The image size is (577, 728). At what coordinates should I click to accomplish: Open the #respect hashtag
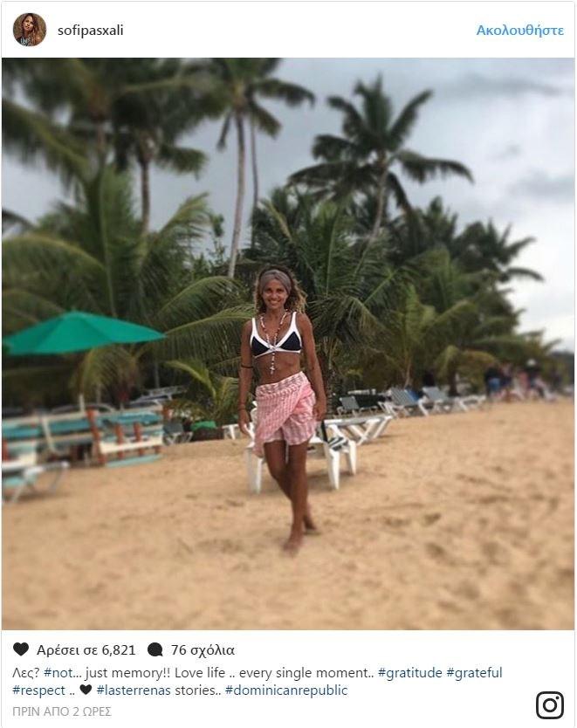click(39, 690)
